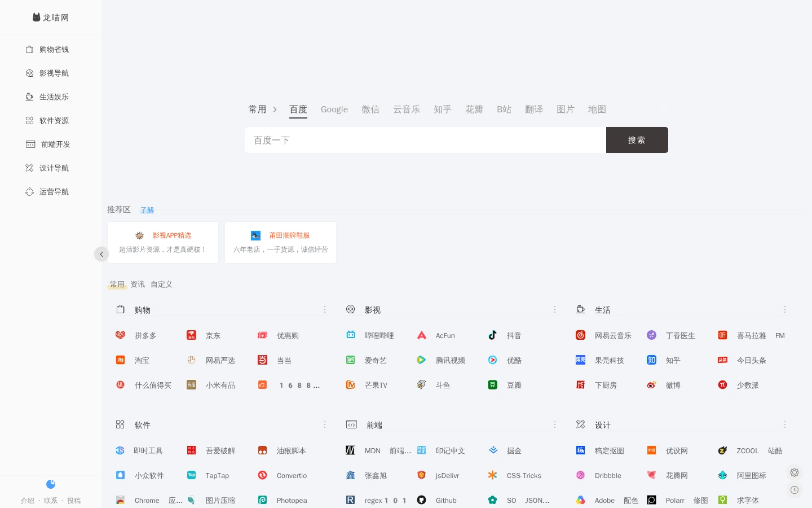Switch to the 资讯 tab

coord(138,284)
